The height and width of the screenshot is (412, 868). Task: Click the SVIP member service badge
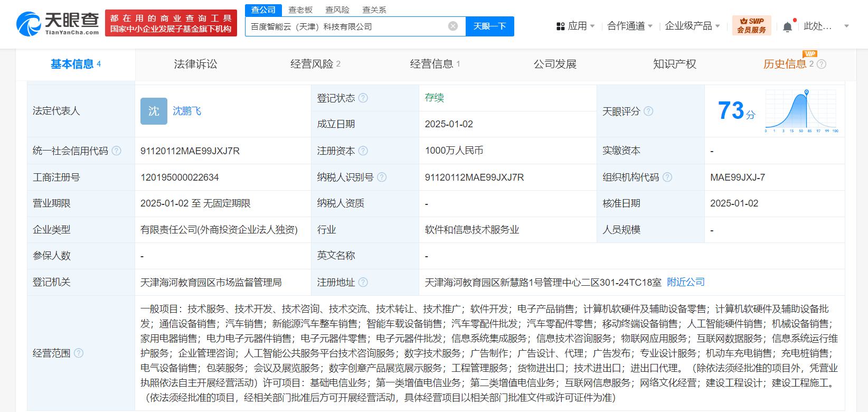tap(751, 25)
